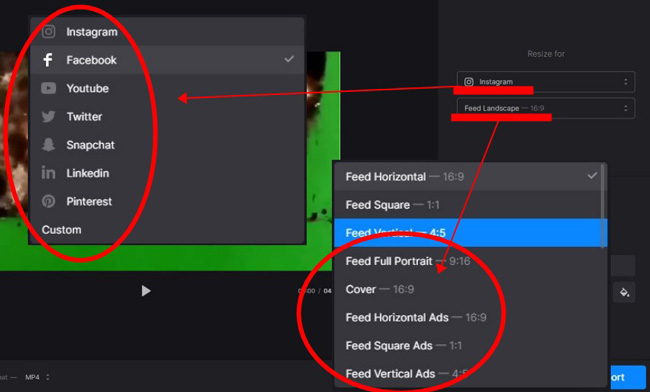650x392 pixels.
Task: Expand the Instagram platform dropdown under Resize for
Action: click(546, 82)
